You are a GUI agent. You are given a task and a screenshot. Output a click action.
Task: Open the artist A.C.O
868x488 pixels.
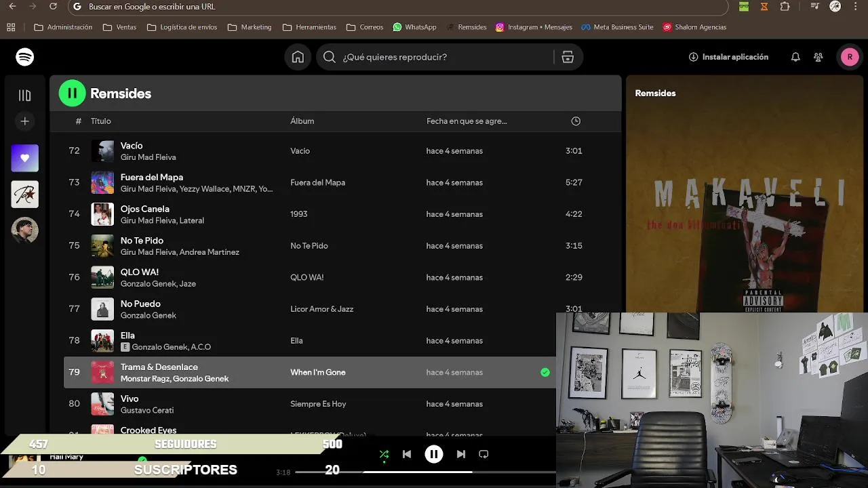201,347
